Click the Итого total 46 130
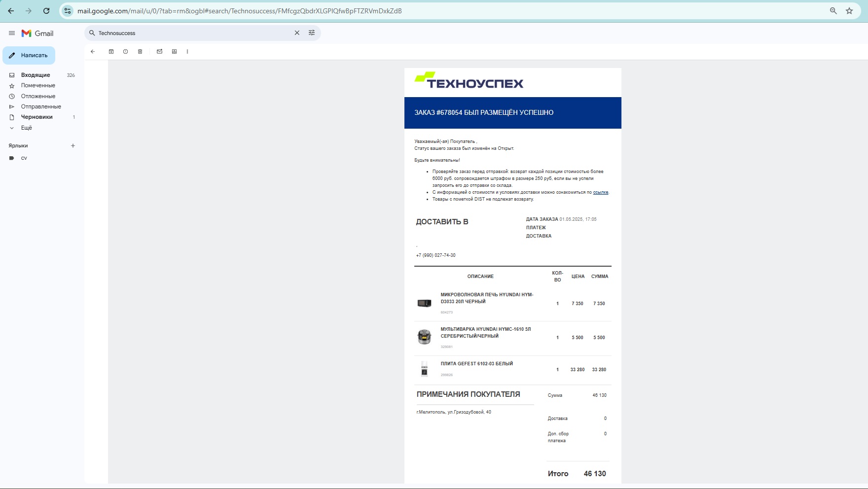 (595, 474)
